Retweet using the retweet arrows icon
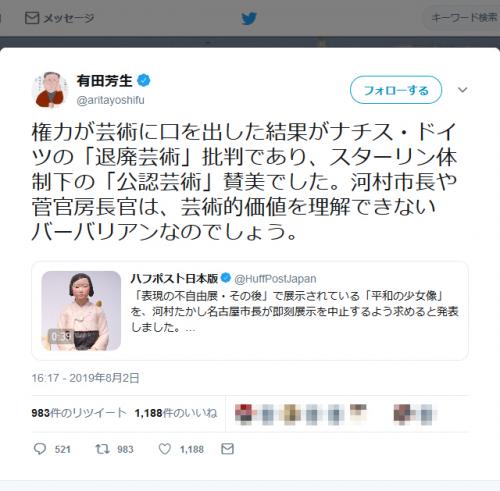Image resolution: width=500 pixels, height=491 pixels. click(x=102, y=449)
